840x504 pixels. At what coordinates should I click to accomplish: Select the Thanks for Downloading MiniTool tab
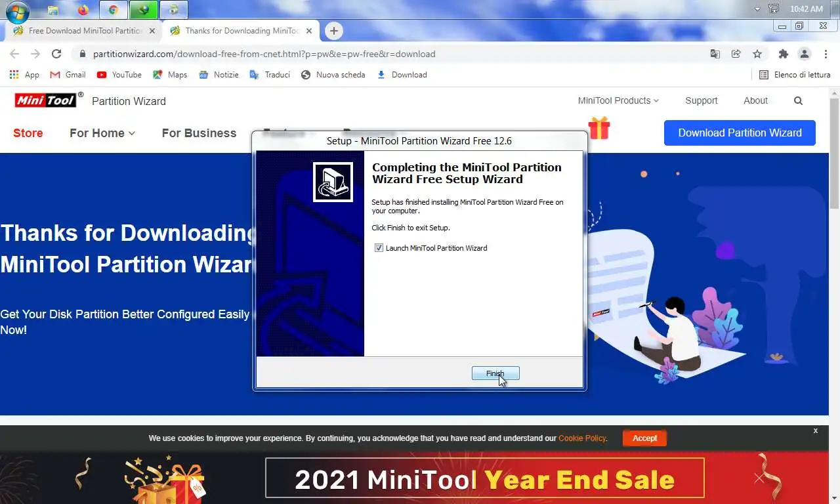coord(241,31)
